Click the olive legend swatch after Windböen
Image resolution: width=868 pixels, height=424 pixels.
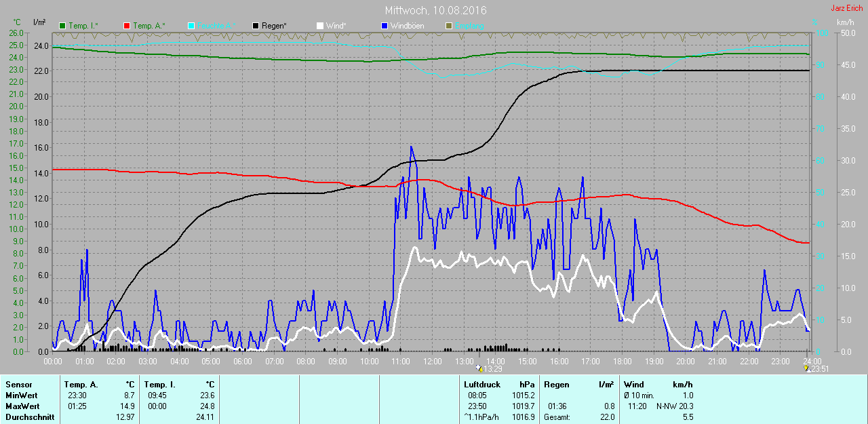(448, 26)
